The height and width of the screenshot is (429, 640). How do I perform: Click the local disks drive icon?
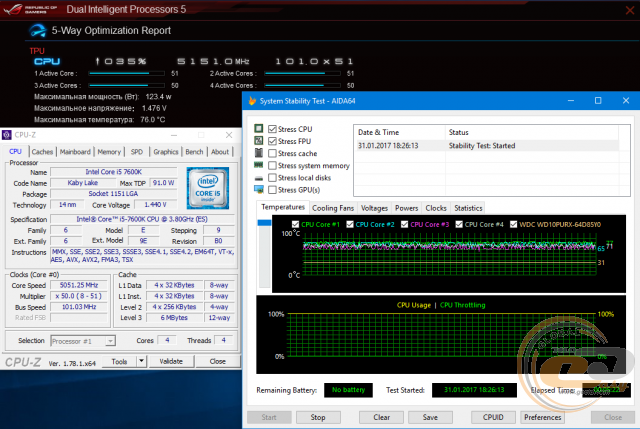click(259, 178)
